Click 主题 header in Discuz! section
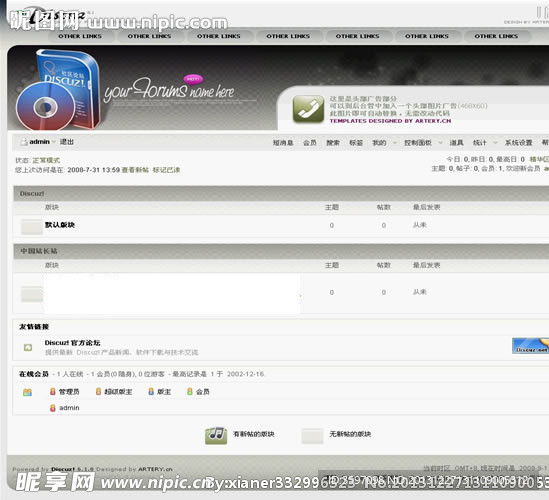 332,207
